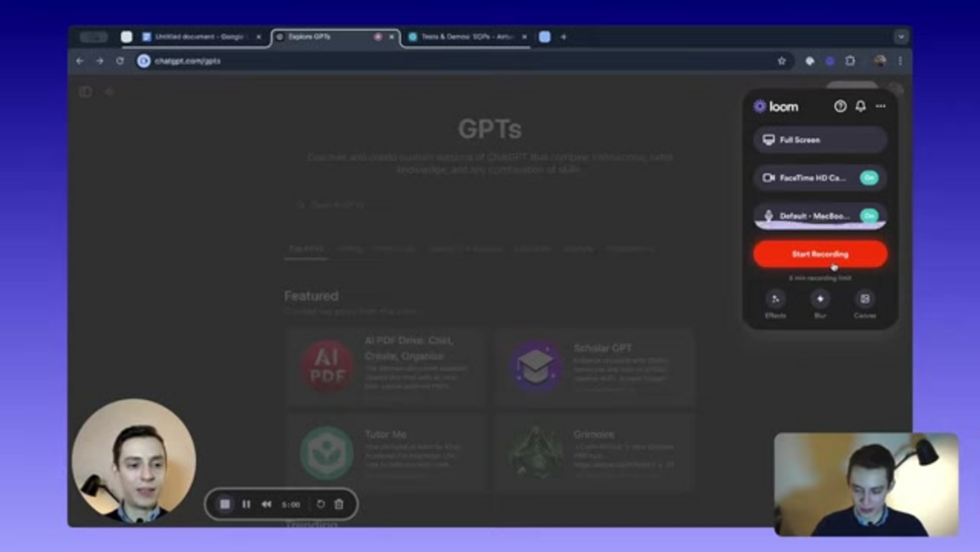Screen dimensions: 980x552
Task: Expand the Default microphone source list
Action: pyautogui.click(x=803, y=216)
